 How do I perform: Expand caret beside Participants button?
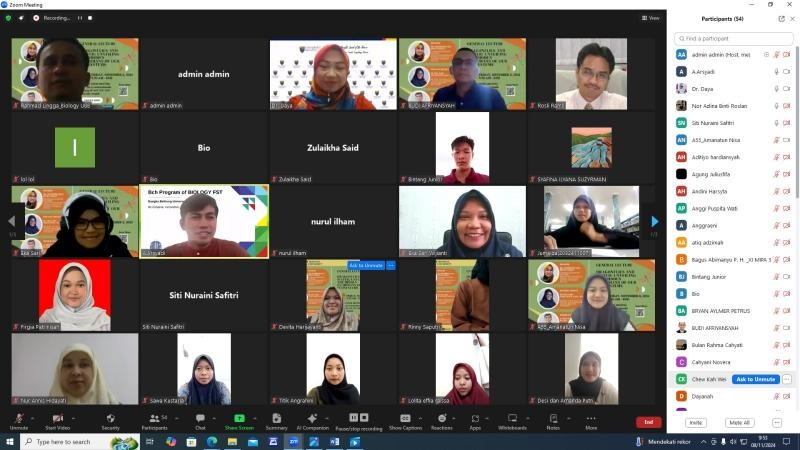pyautogui.click(x=177, y=418)
